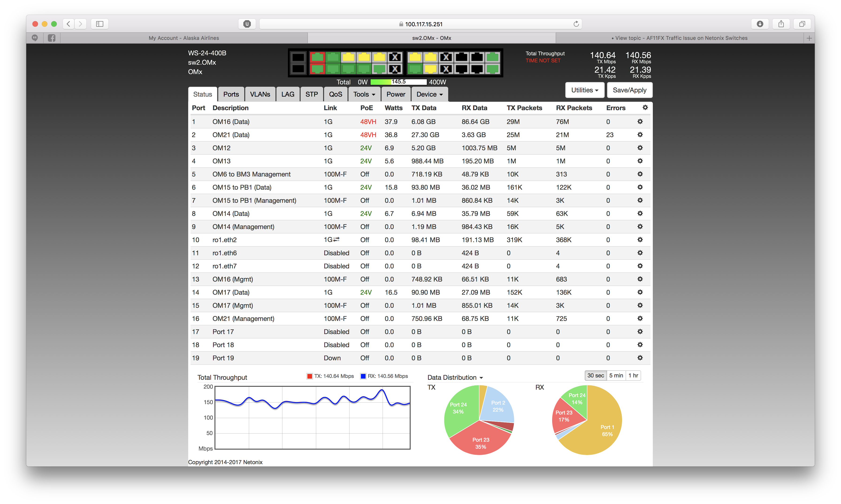Click Safari sidebar toggle icon
The height and width of the screenshot is (504, 841).
pyautogui.click(x=99, y=24)
